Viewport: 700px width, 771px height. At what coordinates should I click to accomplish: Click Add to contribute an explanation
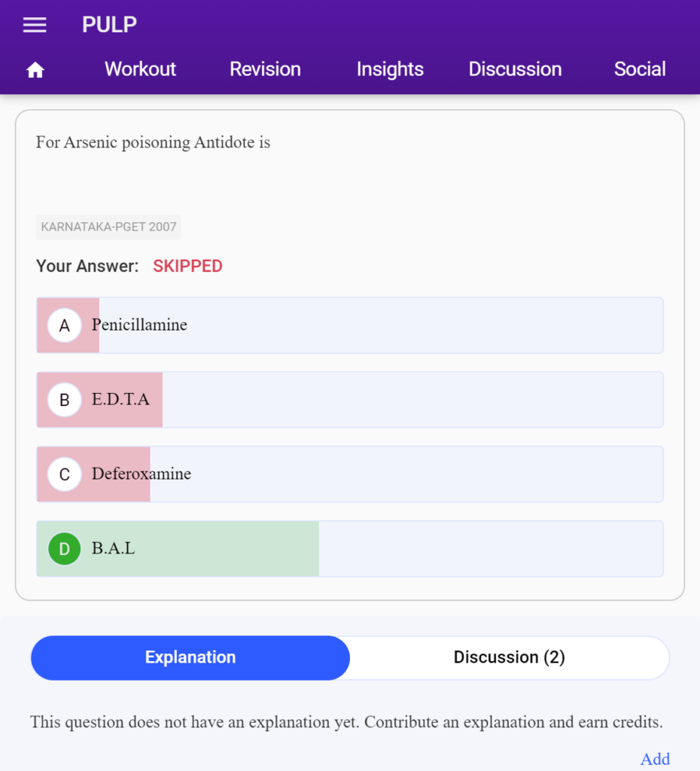pos(655,759)
